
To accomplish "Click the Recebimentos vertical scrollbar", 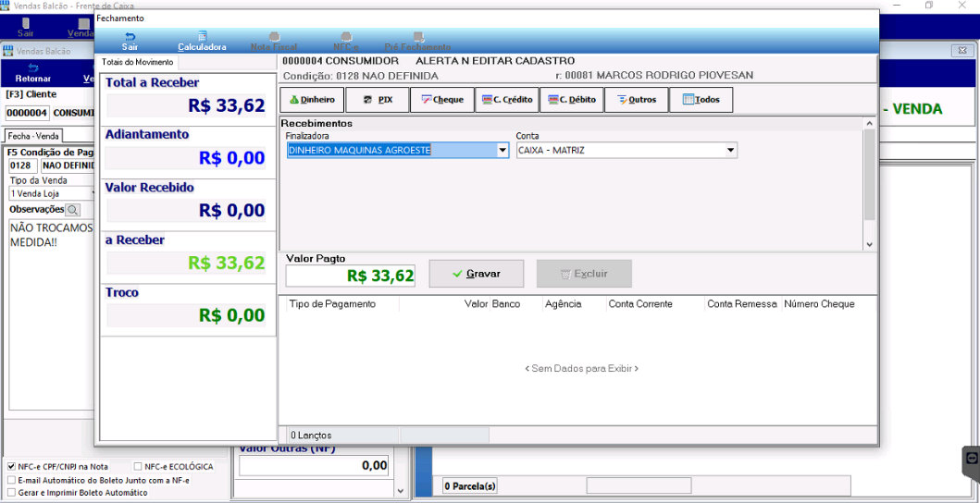I will point(869,184).
